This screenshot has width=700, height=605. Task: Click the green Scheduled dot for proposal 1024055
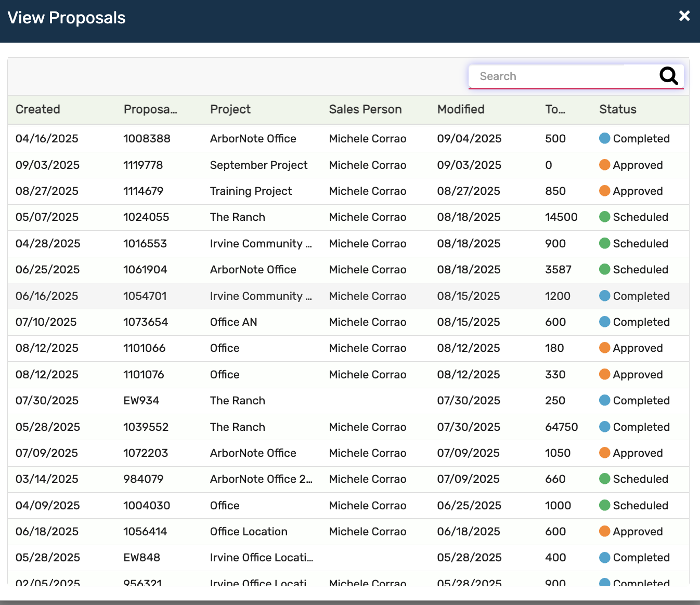pos(604,217)
